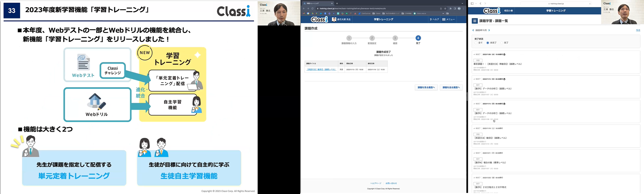
Task: Open Chrome three-dot menu
Action: (463, 9)
